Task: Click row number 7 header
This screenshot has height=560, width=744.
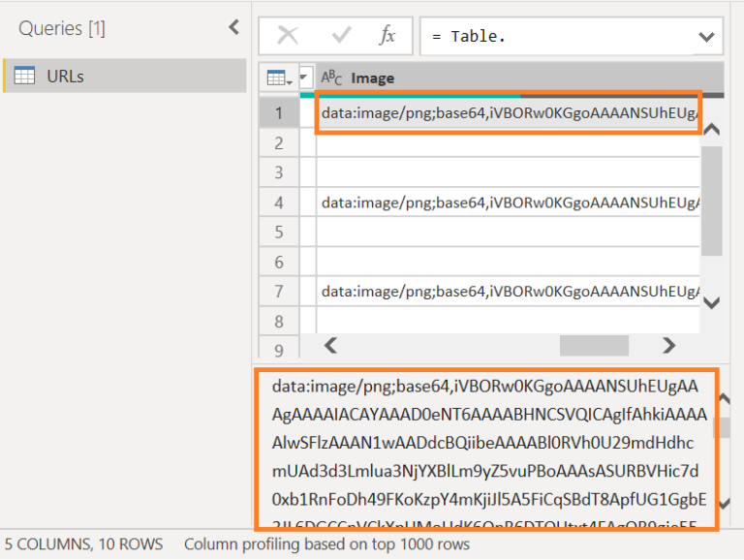Action: (279, 291)
